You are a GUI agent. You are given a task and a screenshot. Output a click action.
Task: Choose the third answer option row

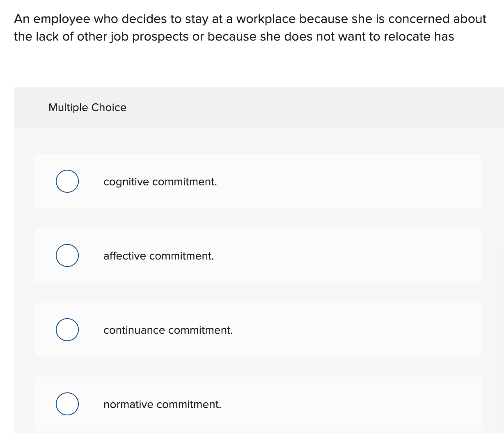[258, 330]
